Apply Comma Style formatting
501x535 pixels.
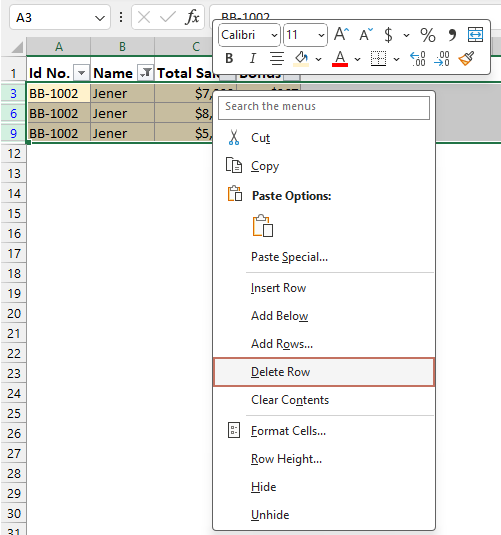click(x=452, y=35)
